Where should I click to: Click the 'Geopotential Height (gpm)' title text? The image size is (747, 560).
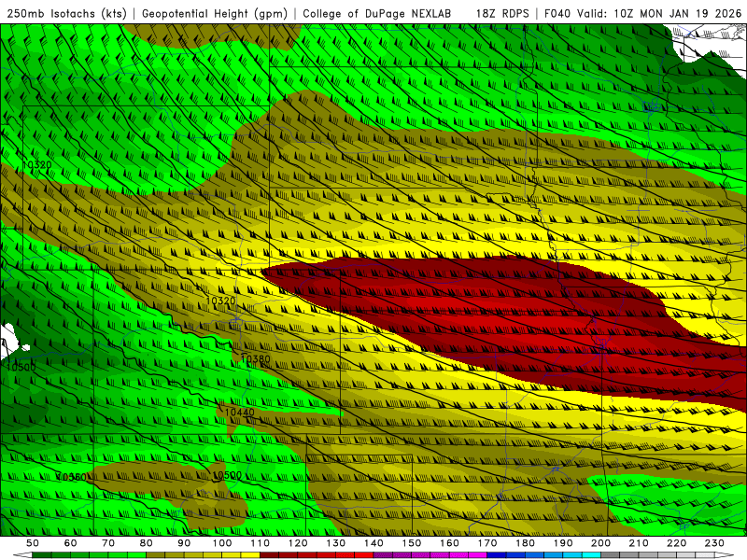[x=215, y=14]
